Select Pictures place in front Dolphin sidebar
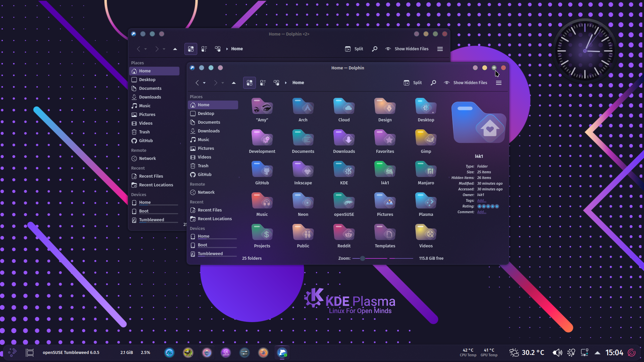The image size is (644, 362). (x=213, y=148)
